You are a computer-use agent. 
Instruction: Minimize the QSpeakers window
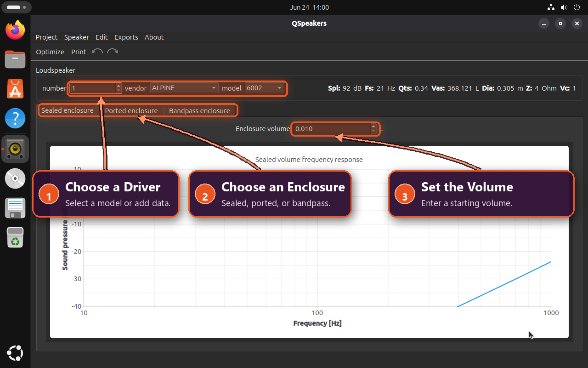(544, 23)
